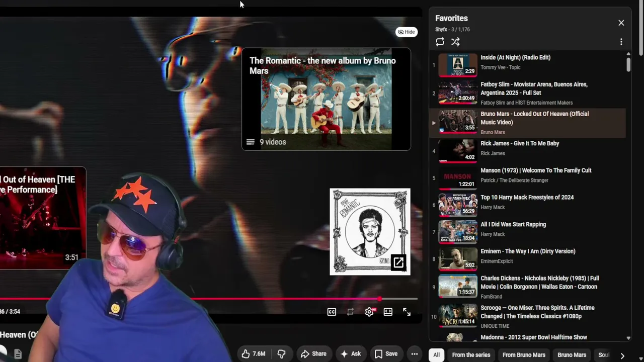644x362 pixels.
Task: Open the Manson 1:22:01 thumbnail
Action: point(458,178)
